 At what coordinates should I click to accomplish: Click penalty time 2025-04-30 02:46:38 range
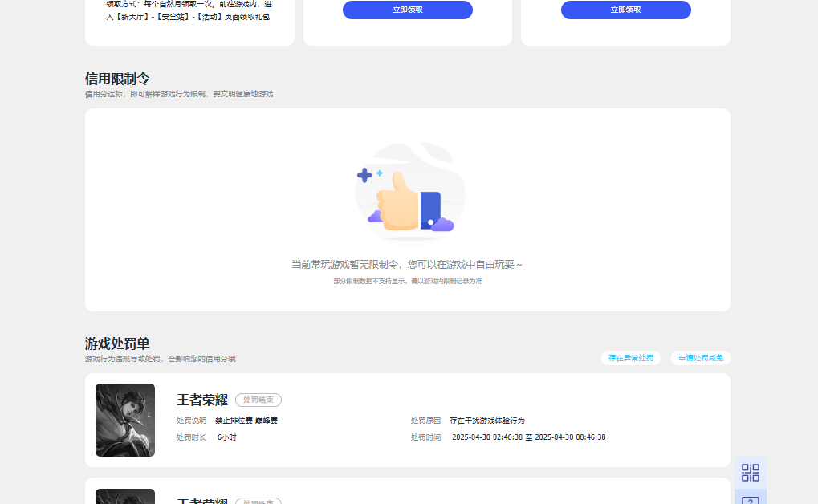pos(528,437)
